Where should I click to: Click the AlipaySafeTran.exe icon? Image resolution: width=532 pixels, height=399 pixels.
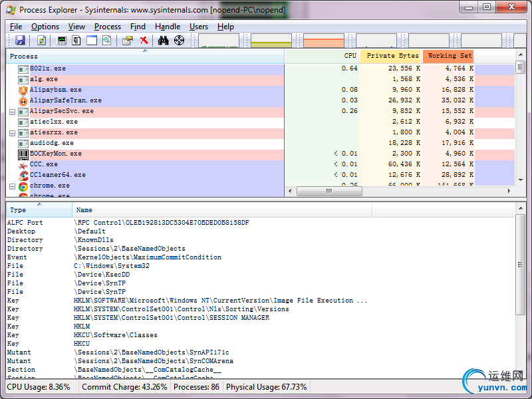pos(23,101)
